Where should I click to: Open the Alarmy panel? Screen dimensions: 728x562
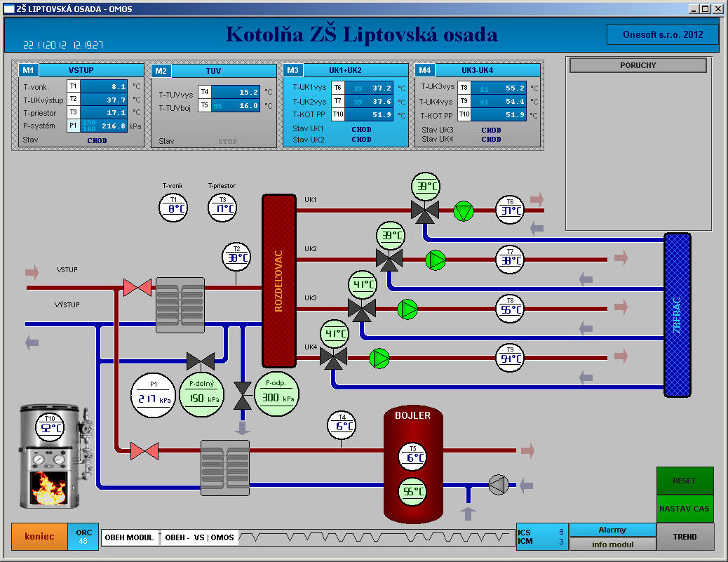point(612,530)
